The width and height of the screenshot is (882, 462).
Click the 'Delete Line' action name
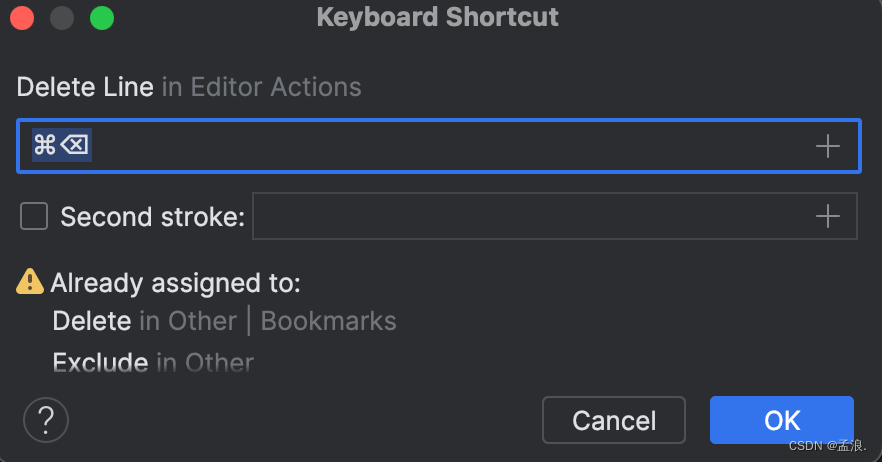(x=85, y=87)
